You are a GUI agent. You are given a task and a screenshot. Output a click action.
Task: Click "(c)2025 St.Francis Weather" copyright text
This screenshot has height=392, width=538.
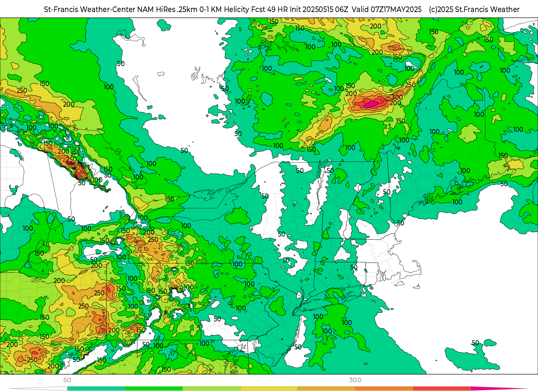474,10
